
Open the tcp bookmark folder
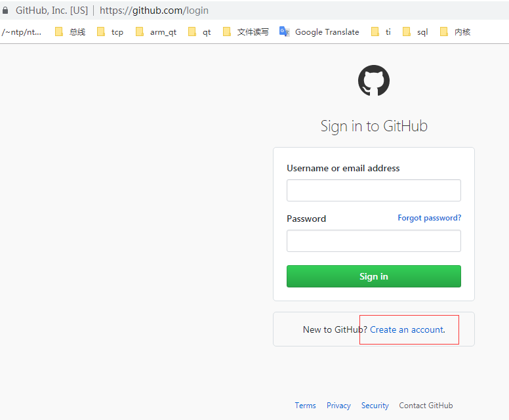tap(110, 32)
